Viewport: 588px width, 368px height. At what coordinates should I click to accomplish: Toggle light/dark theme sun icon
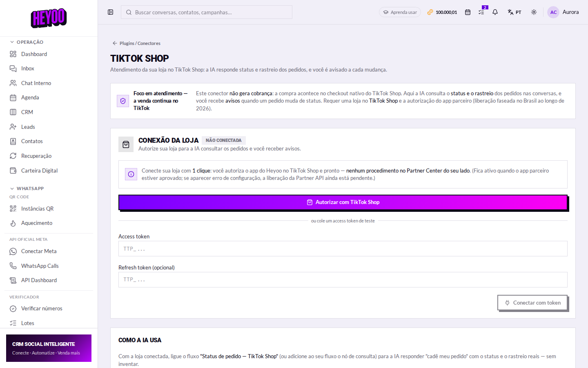tap(534, 12)
